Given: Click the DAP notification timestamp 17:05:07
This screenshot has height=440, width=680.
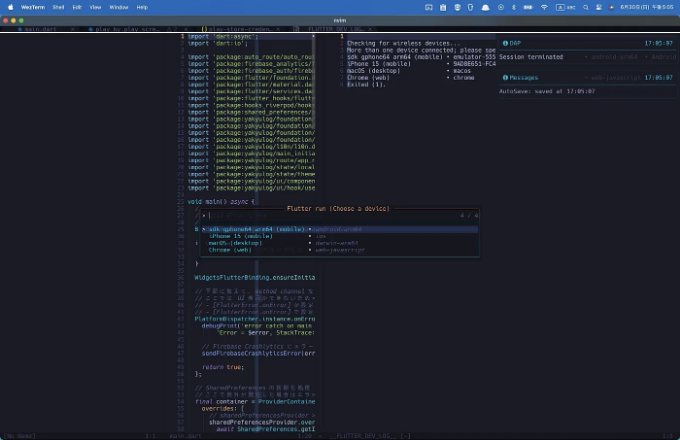Looking at the screenshot, I should [658, 43].
